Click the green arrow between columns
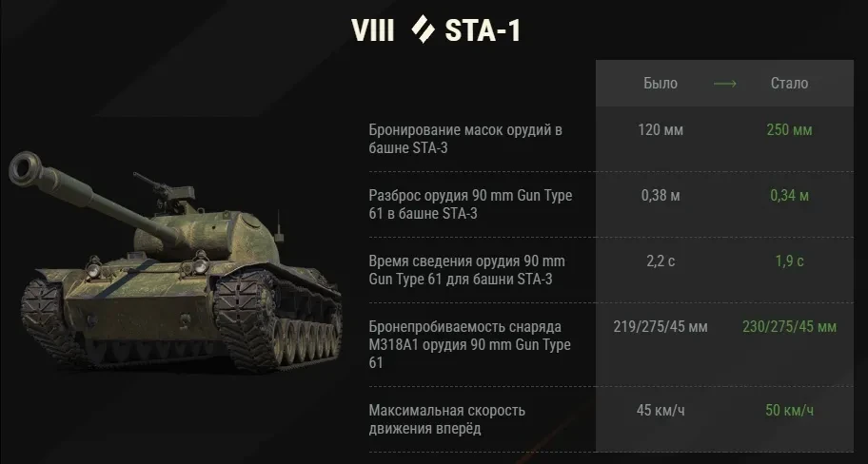 click(724, 84)
